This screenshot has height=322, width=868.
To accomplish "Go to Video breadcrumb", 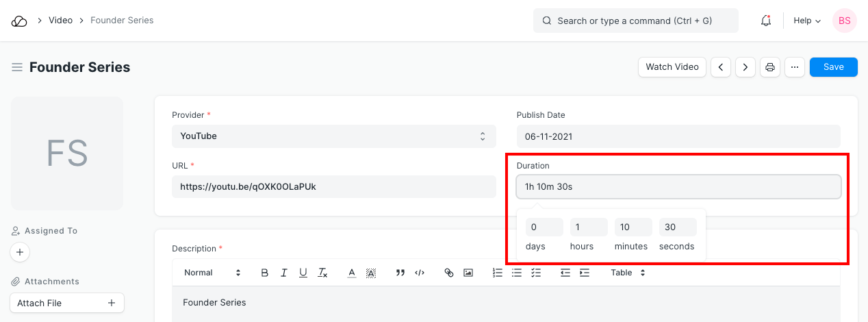I will [x=60, y=21].
